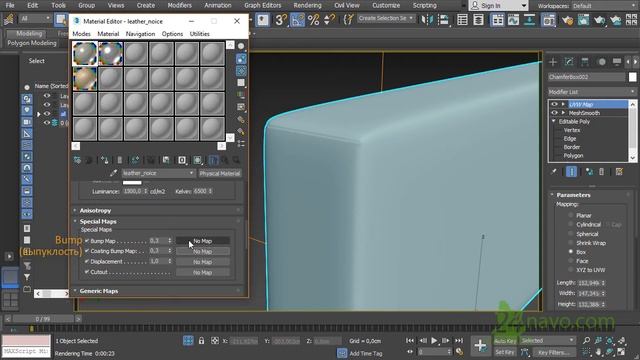Click Displacement No Map button
The height and width of the screenshot is (360, 640).
pos(202,262)
